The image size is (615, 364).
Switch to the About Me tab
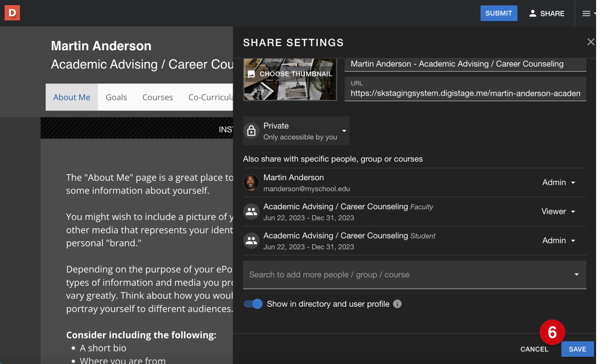pos(72,97)
